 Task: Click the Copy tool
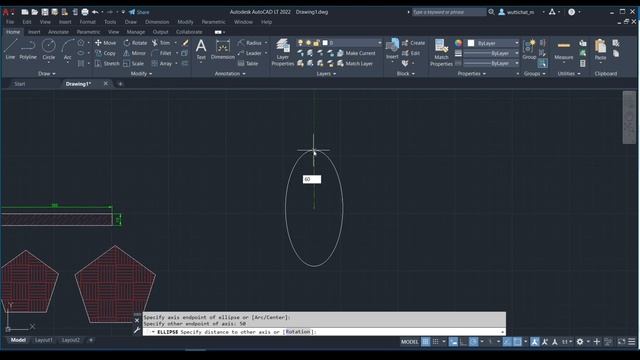(x=105, y=53)
